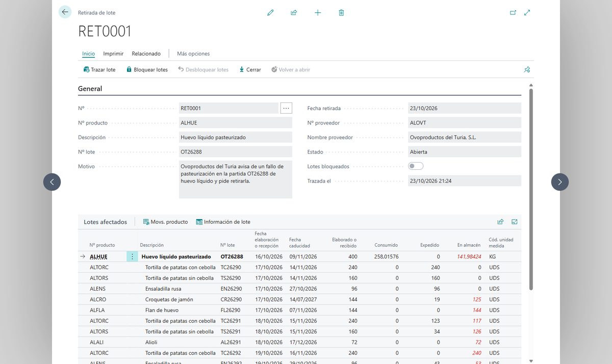Click the expand page arrows icon
Screen dimensions: 612x364
pyautogui.click(x=527, y=13)
